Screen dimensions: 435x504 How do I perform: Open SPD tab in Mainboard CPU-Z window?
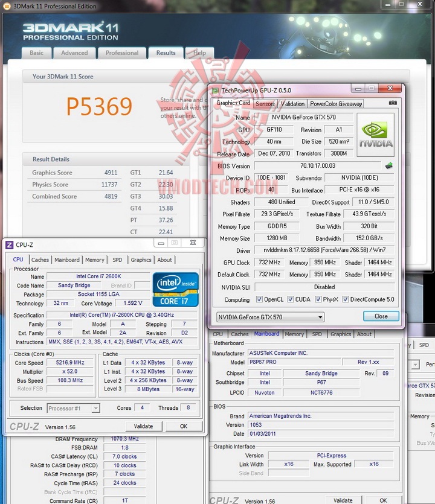[317, 334]
